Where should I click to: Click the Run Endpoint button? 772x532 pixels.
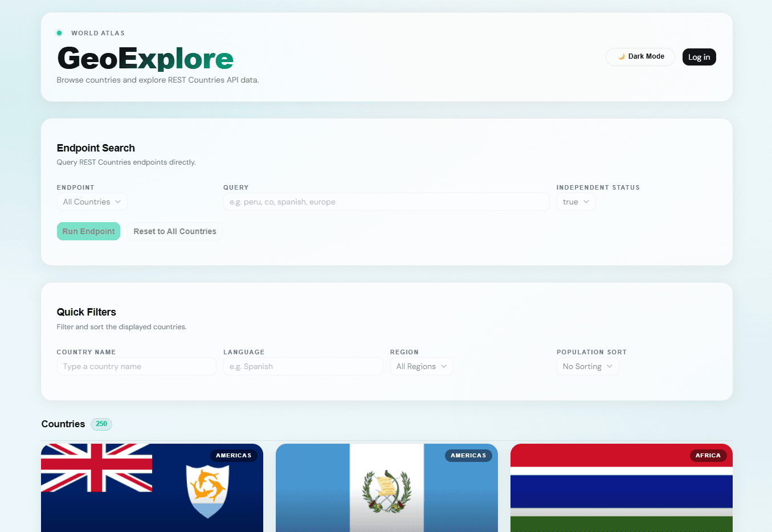(88, 231)
